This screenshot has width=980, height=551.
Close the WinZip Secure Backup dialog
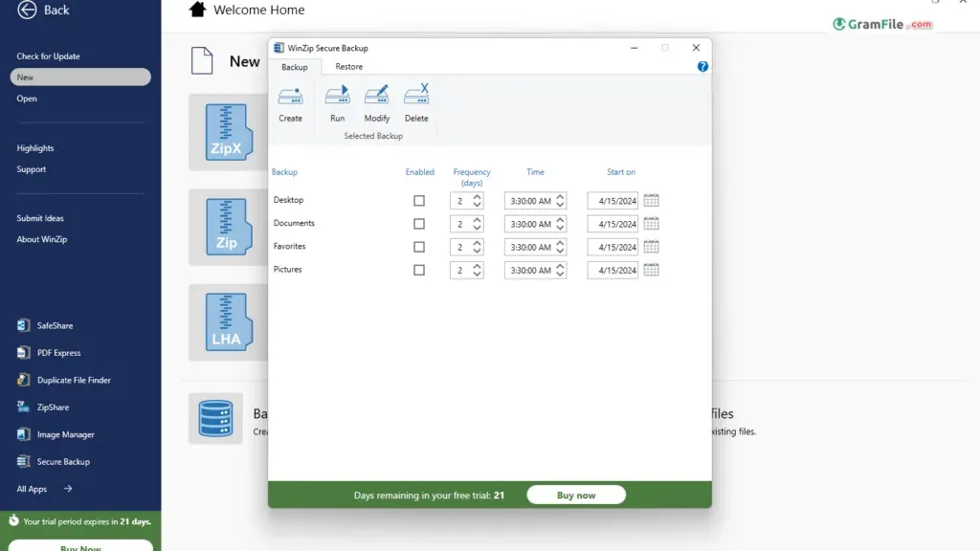[696, 48]
